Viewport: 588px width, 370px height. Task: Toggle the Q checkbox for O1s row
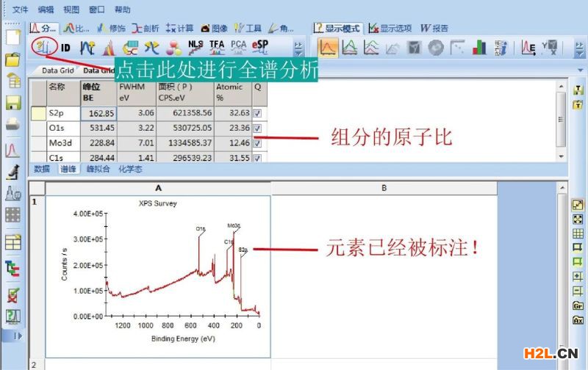pos(257,128)
